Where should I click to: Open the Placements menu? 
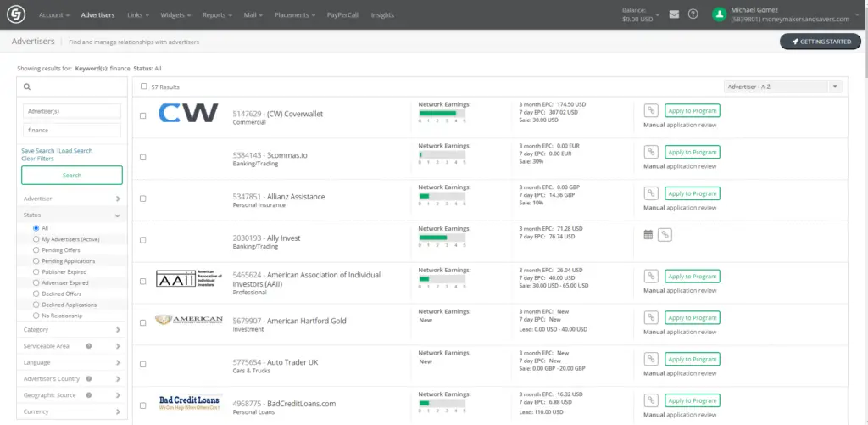coord(294,15)
